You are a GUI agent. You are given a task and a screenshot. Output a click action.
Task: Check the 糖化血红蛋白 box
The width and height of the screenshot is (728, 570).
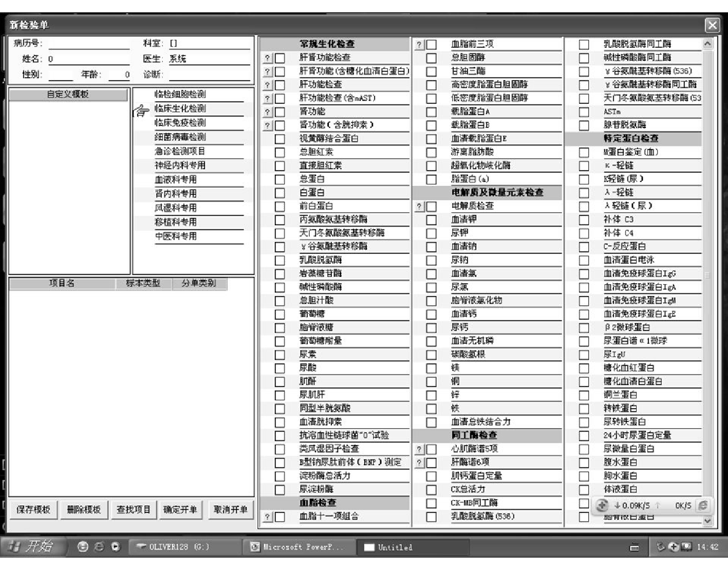(584, 369)
